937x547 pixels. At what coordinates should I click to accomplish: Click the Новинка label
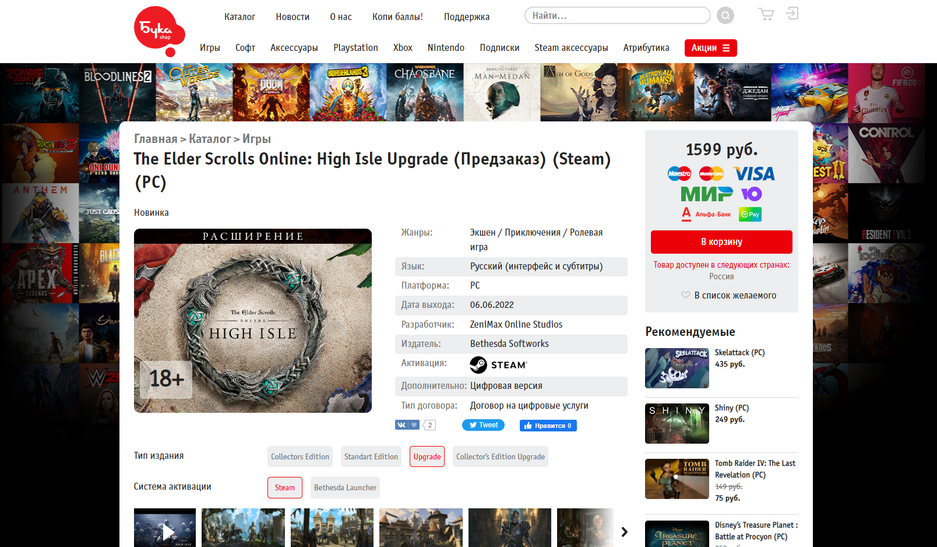coord(151,212)
